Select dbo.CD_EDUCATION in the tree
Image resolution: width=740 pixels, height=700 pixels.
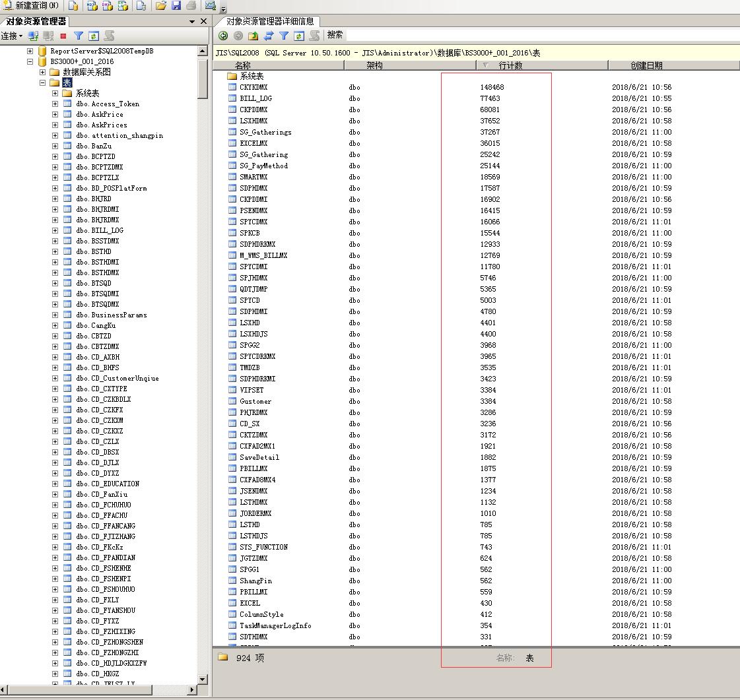click(108, 484)
